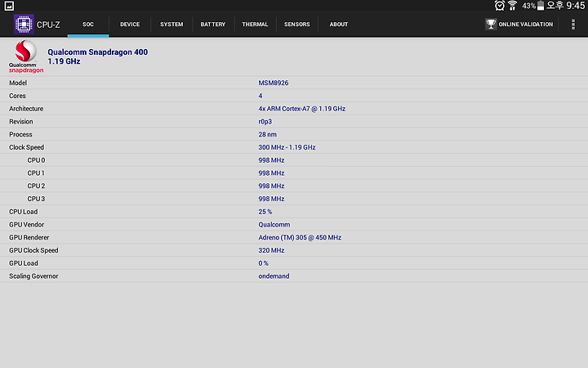
Task: Switch to the SOC tab
Action: (88, 25)
